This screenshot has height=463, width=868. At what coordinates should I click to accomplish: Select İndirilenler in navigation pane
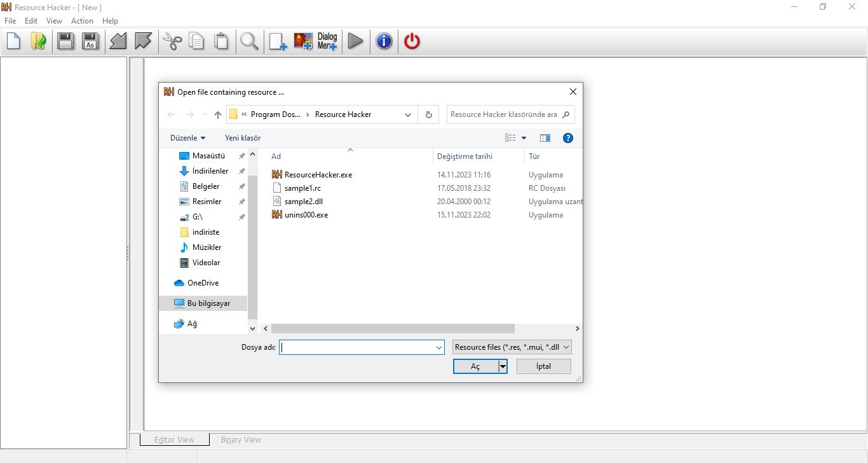210,171
